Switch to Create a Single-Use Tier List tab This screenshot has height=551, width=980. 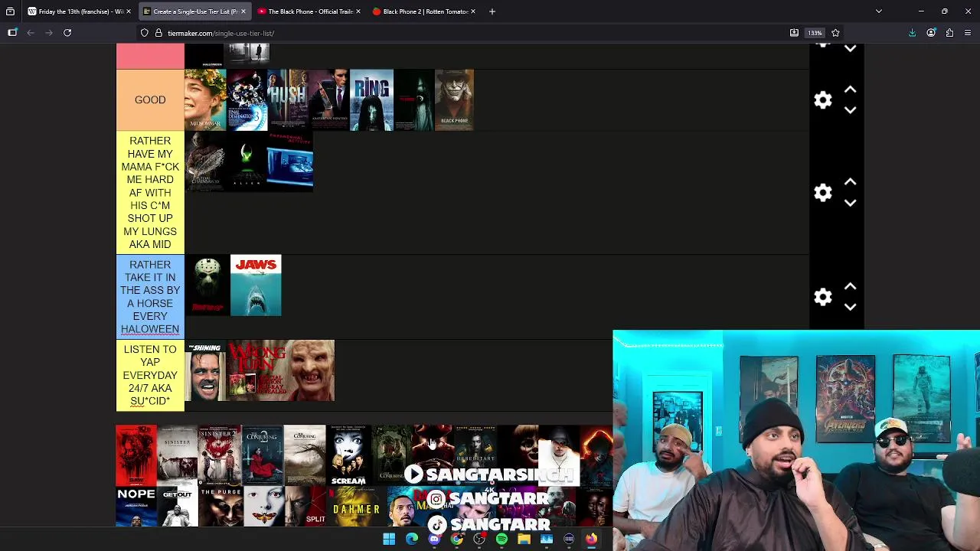click(193, 11)
